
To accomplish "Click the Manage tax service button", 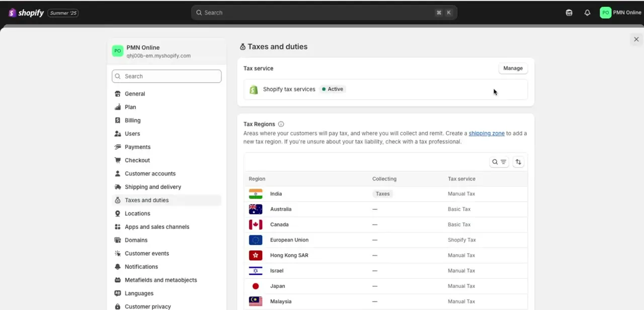I will point(513,68).
